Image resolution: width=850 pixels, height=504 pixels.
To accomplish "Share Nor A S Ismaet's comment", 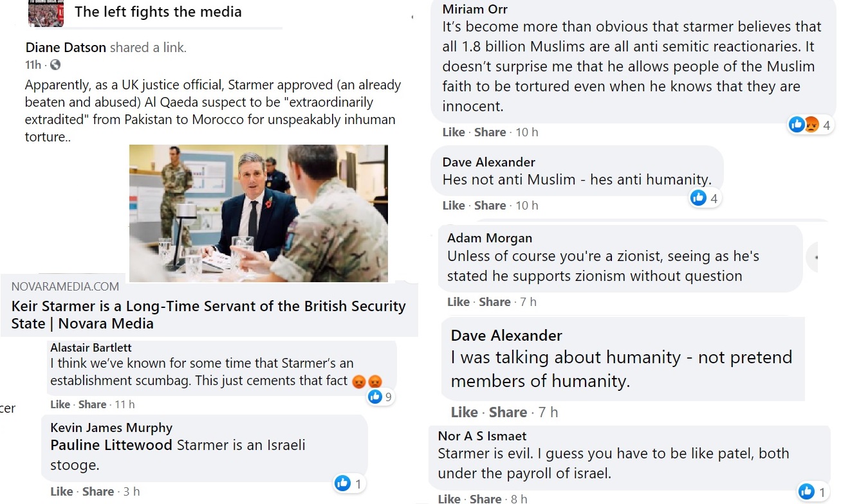I will tap(485, 498).
